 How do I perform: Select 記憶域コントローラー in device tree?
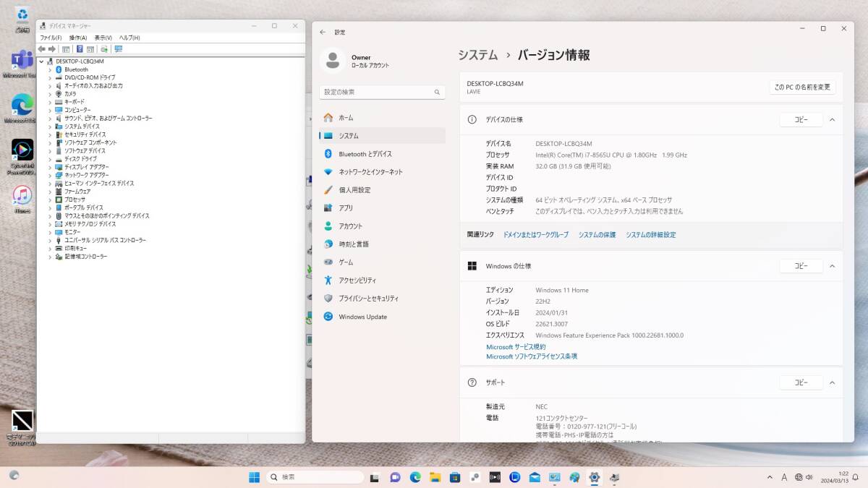(85, 257)
